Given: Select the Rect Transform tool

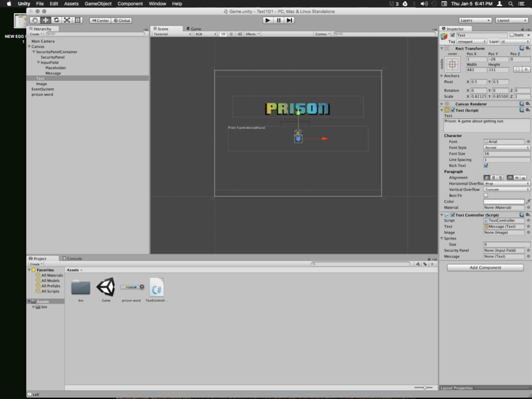Looking at the screenshot, I should tap(78, 20).
